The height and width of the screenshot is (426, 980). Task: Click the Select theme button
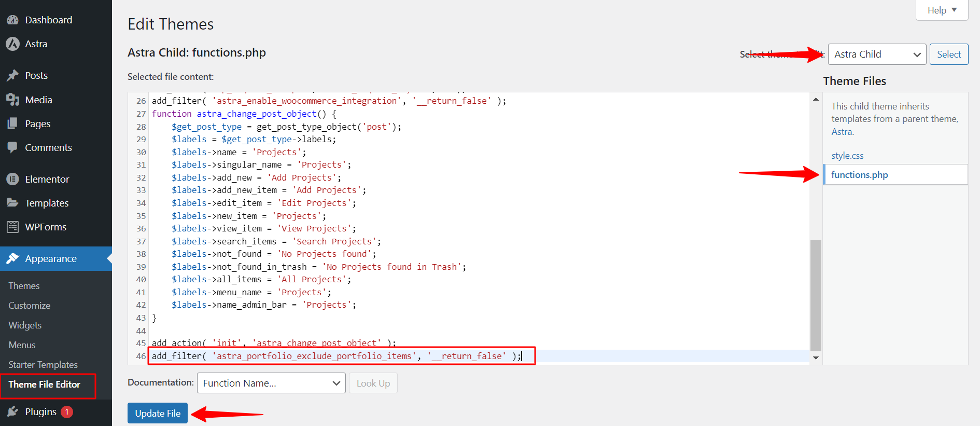(949, 54)
